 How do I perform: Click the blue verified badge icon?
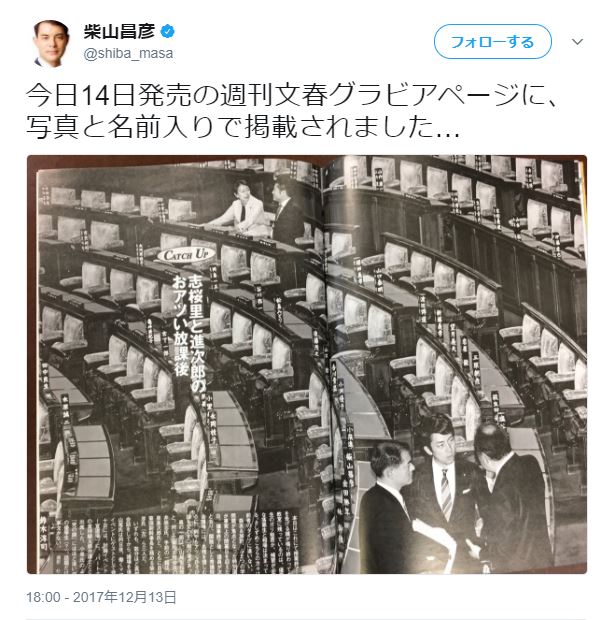click(168, 32)
